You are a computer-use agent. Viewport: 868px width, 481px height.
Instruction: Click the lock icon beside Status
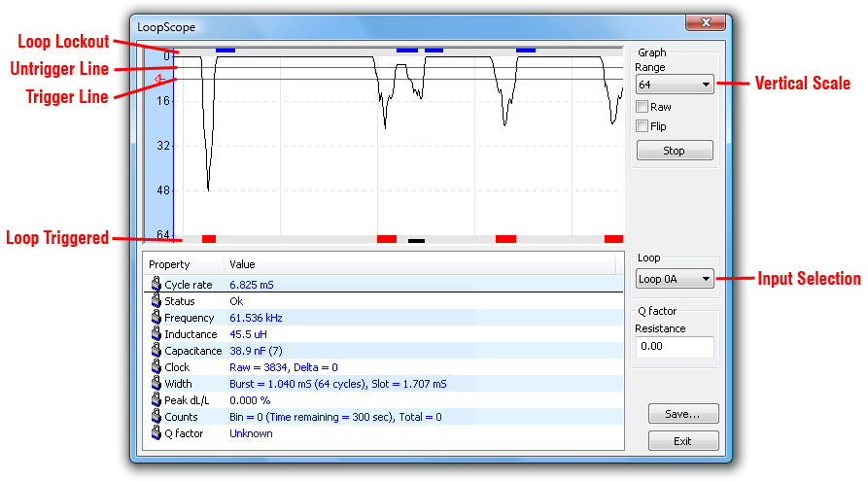pos(156,300)
